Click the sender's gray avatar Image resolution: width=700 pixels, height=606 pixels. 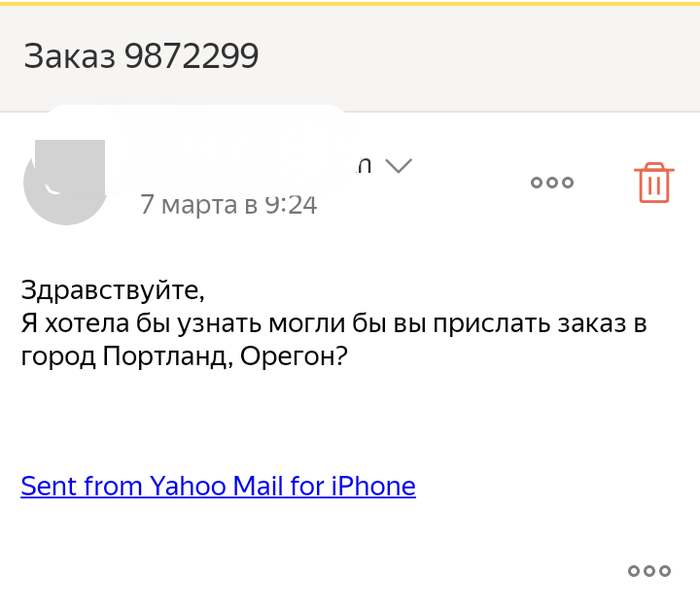(66, 184)
